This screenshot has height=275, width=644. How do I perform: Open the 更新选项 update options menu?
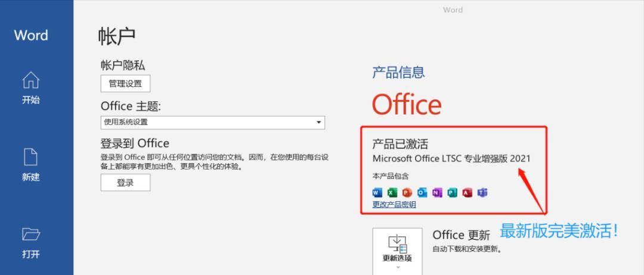(x=397, y=252)
